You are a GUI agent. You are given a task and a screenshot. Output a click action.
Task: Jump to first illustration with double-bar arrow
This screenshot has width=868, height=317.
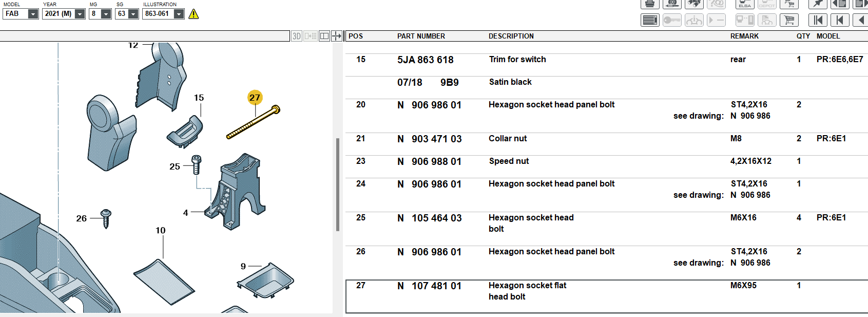(818, 20)
